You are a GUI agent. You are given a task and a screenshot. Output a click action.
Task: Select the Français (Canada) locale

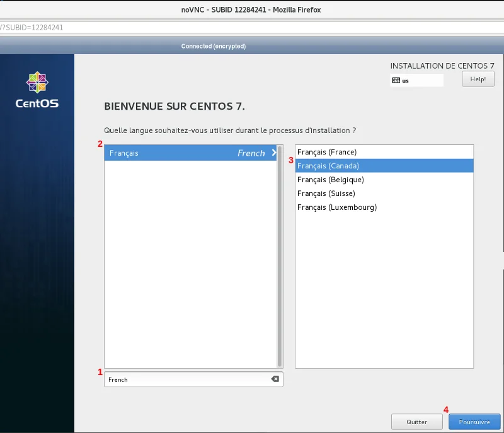353,166
